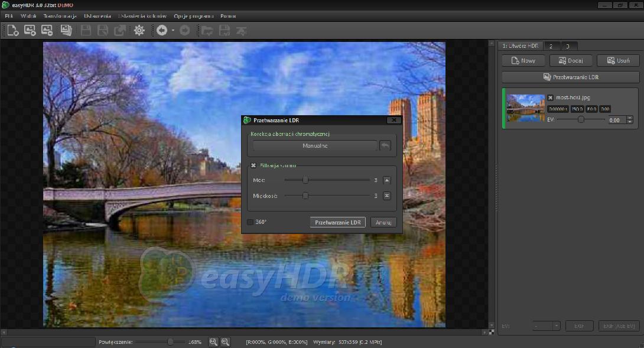The width and height of the screenshot is (644, 348).
Task: Close the Przetwarzanie LDR dialog
Action: (x=393, y=120)
